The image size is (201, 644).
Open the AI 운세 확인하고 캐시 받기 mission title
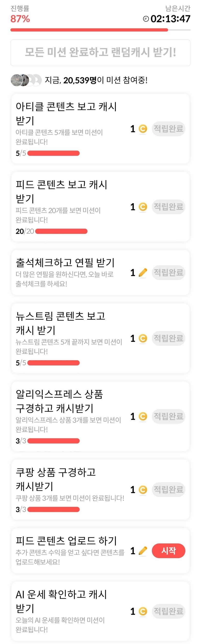pyautogui.click(x=61, y=601)
